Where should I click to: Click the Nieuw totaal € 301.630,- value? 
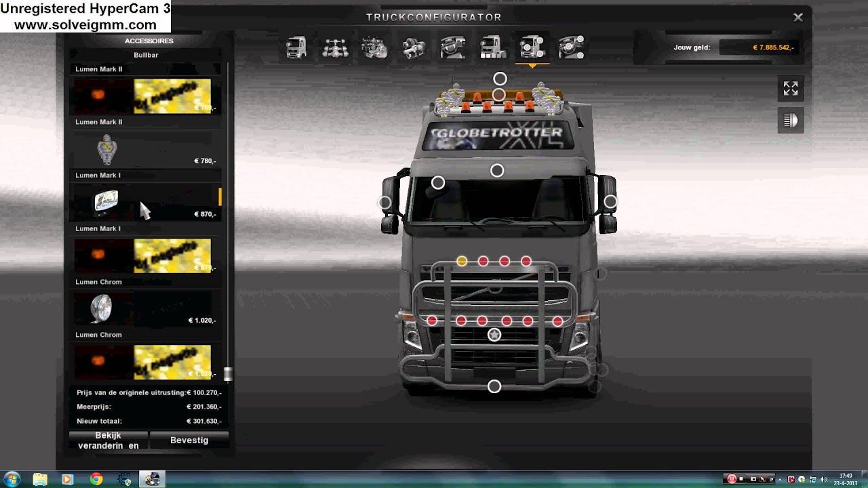click(204, 421)
